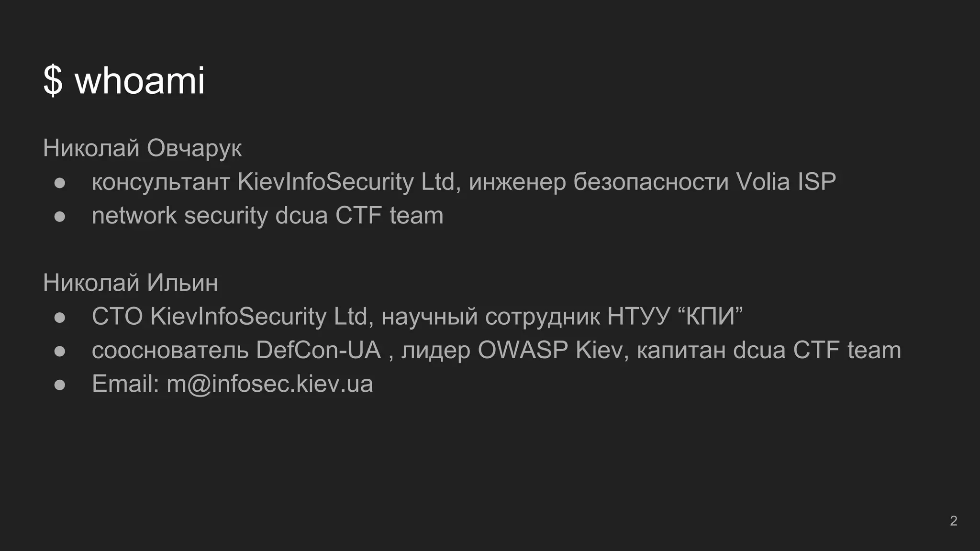Click the text НТУУ “КПИ”

(x=675, y=317)
